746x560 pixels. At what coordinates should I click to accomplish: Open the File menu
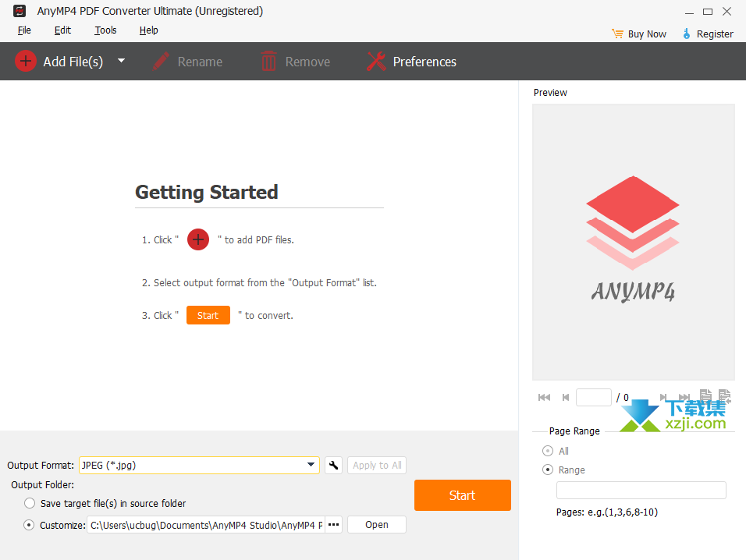click(24, 30)
